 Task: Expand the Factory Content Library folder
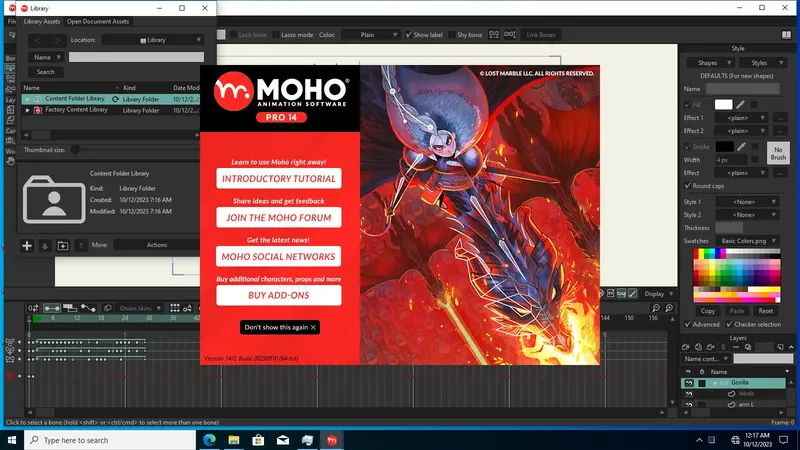click(28, 110)
